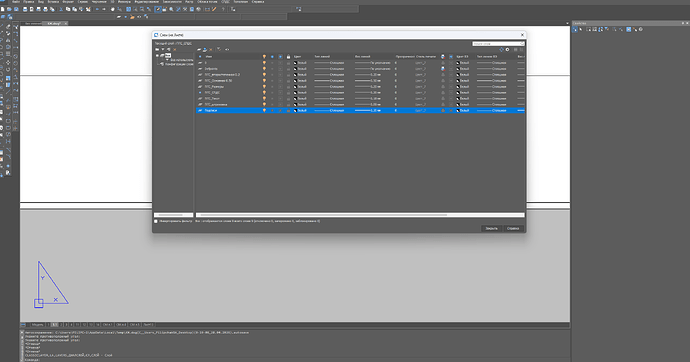Screen dimensions: 690x362
Task: Select Подписи layer name
Action: tap(211, 110)
